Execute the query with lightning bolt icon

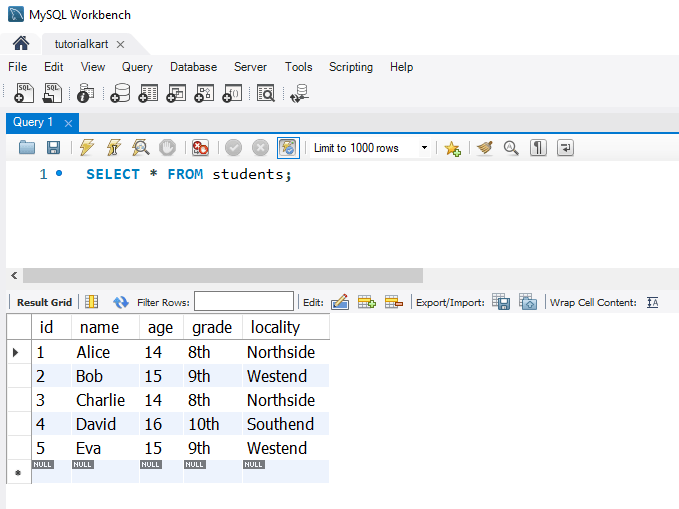pyautogui.click(x=87, y=148)
